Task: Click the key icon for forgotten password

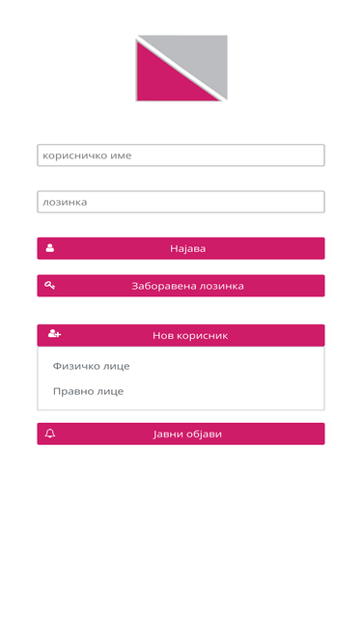Action: point(49,286)
